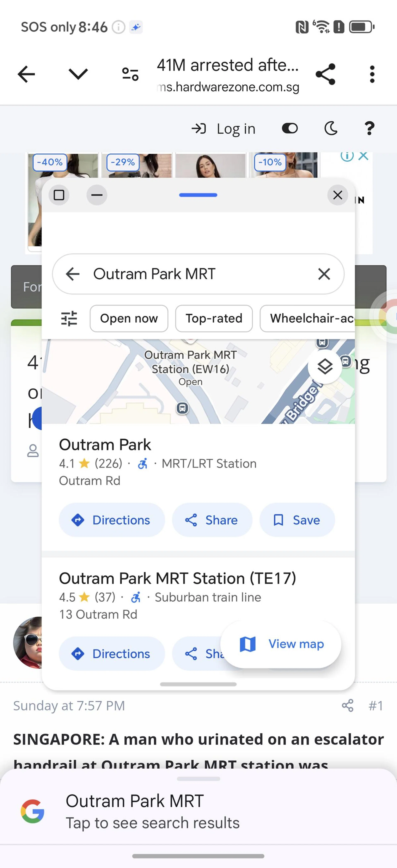Tap the View map floating button
Screen dimensions: 397x868
[x=281, y=644]
